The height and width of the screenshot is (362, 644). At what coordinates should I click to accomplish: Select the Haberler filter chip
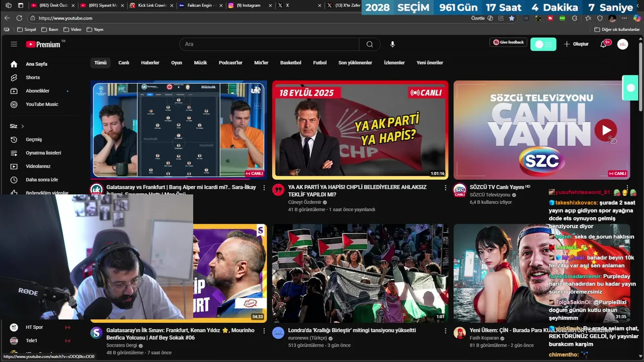tap(150, 63)
